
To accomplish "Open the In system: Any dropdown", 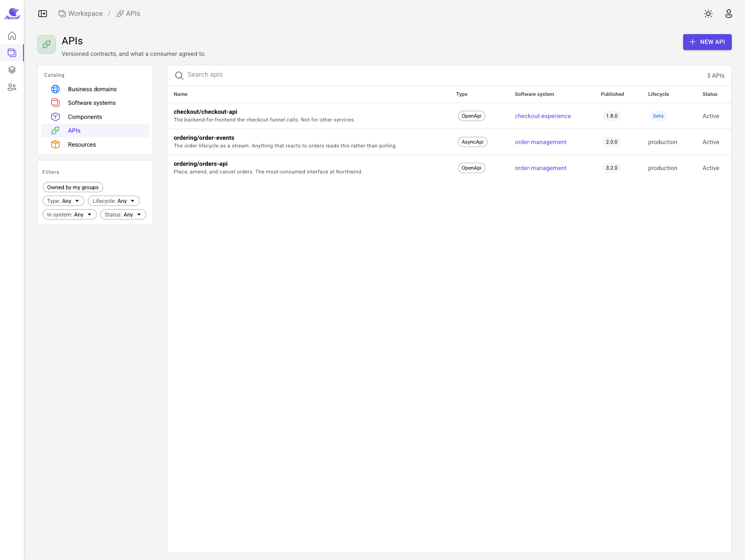I will [x=70, y=214].
